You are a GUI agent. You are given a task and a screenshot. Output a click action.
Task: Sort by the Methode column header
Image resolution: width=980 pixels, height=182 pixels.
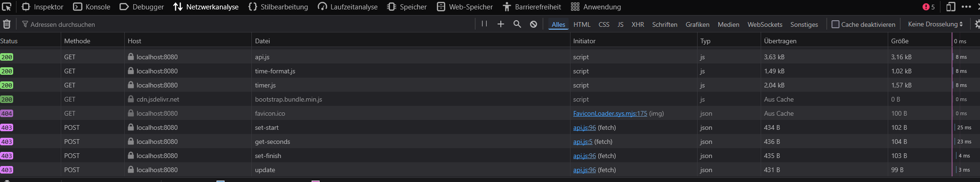(x=93, y=41)
